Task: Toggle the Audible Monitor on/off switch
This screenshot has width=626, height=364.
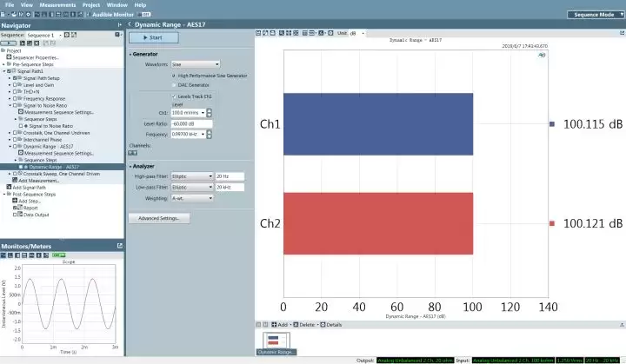Action: click(x=144, y=15)
